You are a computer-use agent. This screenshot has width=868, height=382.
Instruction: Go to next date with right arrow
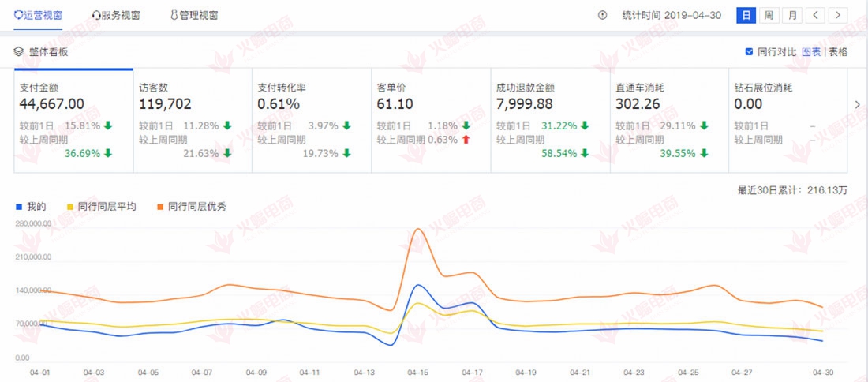[x=837, y=15]
